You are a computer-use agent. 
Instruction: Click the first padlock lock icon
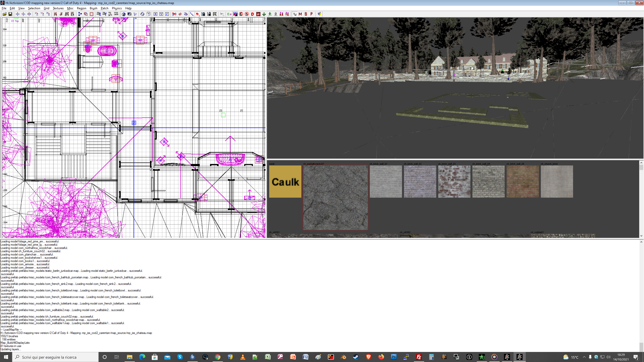click(x=203, y=14)
